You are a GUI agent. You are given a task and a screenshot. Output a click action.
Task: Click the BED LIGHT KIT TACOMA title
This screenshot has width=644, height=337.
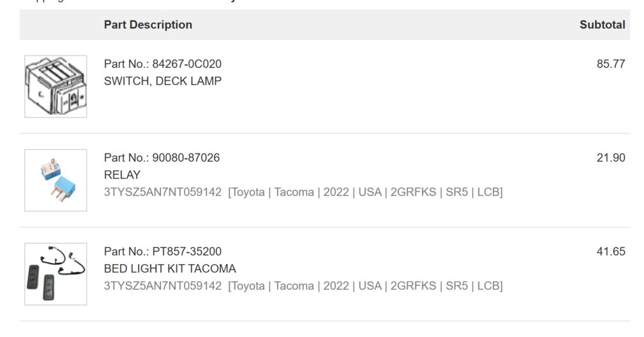[170, 269]
